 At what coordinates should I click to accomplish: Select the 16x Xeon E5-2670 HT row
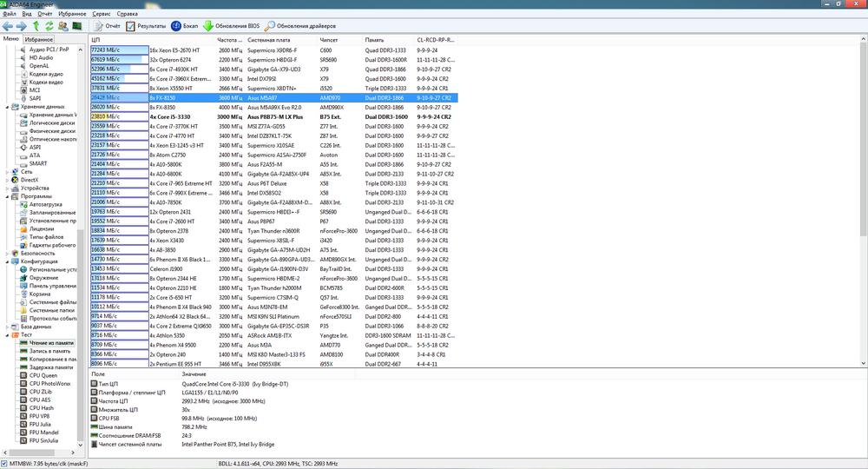(274, 50)
